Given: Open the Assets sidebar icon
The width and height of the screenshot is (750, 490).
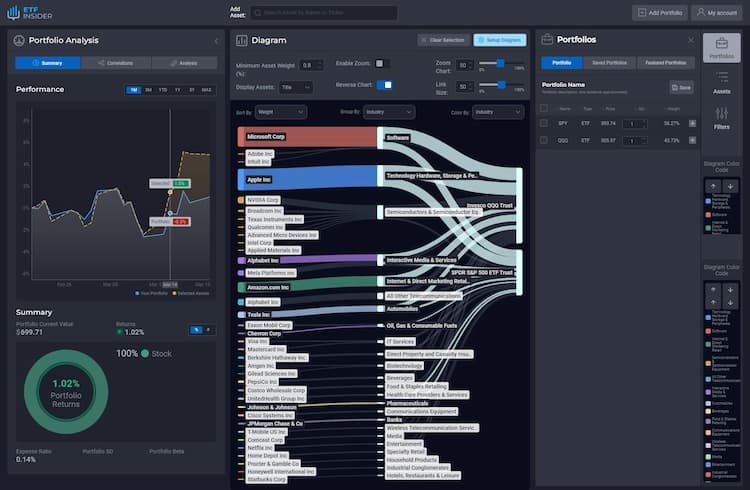Looking at the screenshot, I should [x=722, y=82].
